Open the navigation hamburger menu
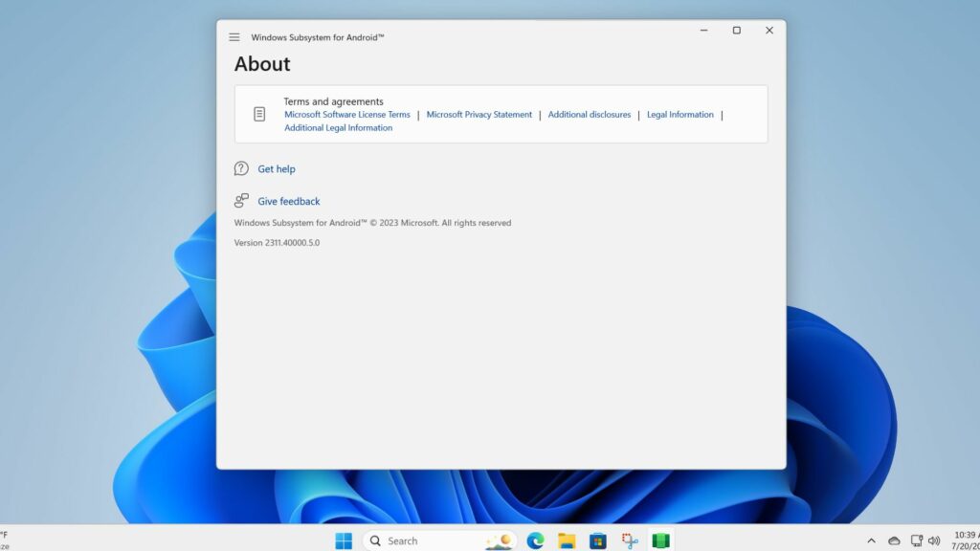The image size is (980, 551). tap(234, 36)
